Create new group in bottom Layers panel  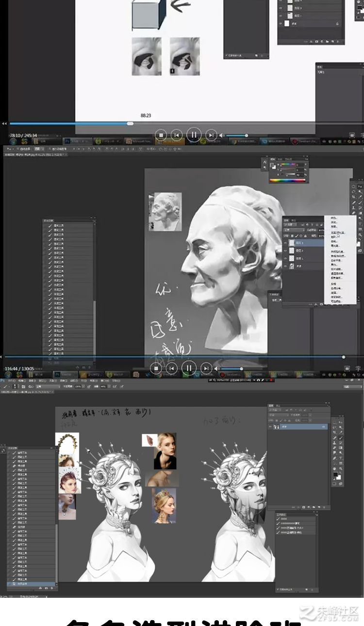314,507
